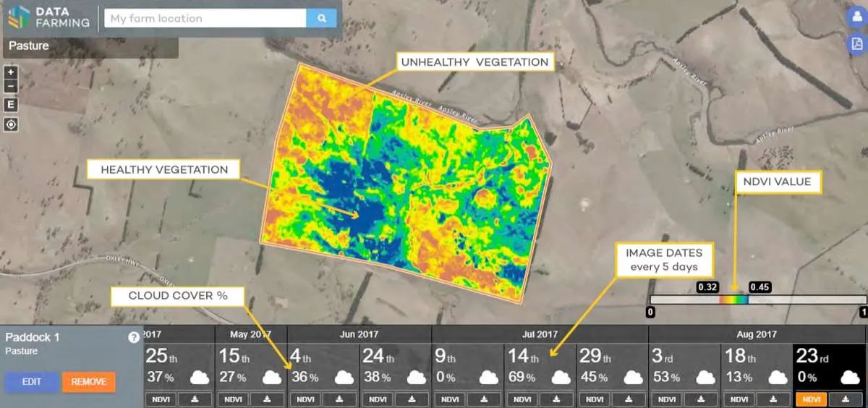The height and width of the screenshot is (408, 868).
Task: Click the NDVI scale maximum label 1
Action: pos(863,313)
